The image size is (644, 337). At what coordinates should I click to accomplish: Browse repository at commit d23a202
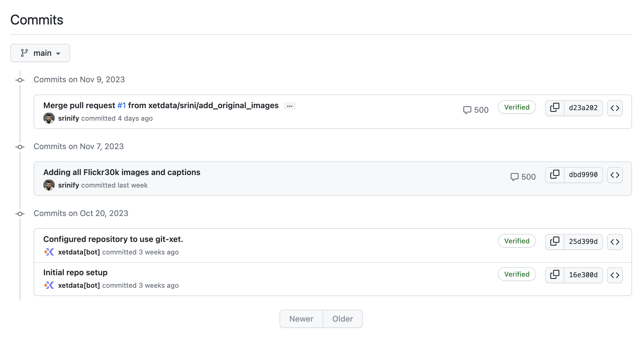[x=615, y=108]
